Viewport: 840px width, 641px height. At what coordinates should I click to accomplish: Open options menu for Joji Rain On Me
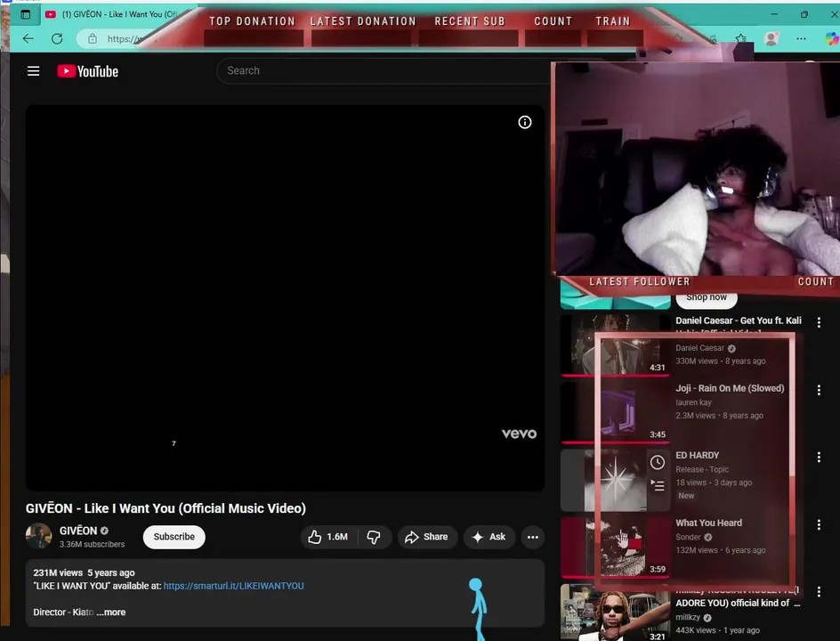click(x=819, y=390)
